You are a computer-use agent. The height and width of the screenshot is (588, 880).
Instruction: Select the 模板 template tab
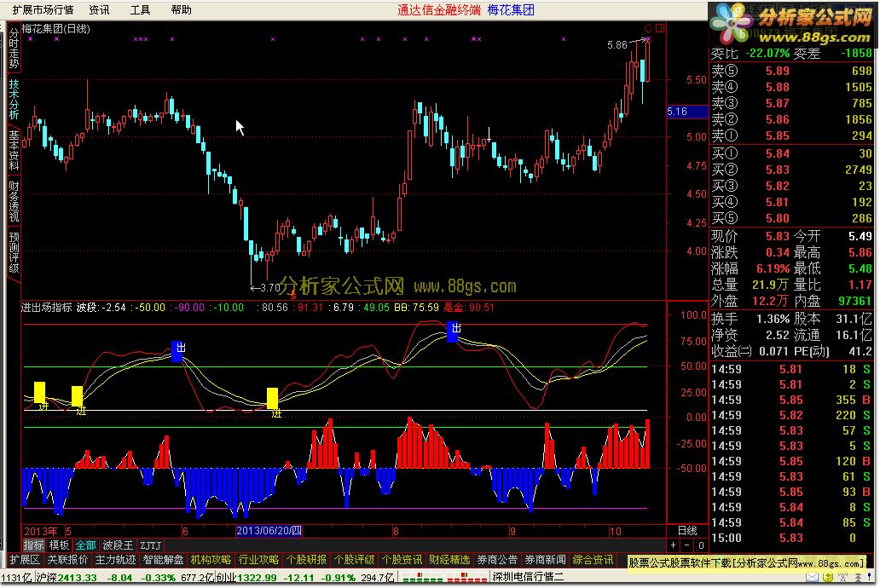tap(59, 545)
